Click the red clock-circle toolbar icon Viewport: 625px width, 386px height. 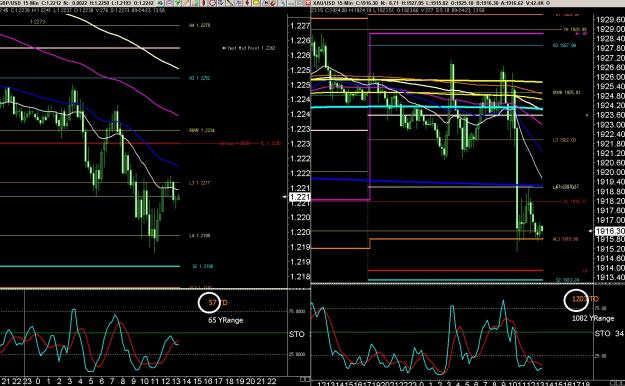tap(212, 3)
